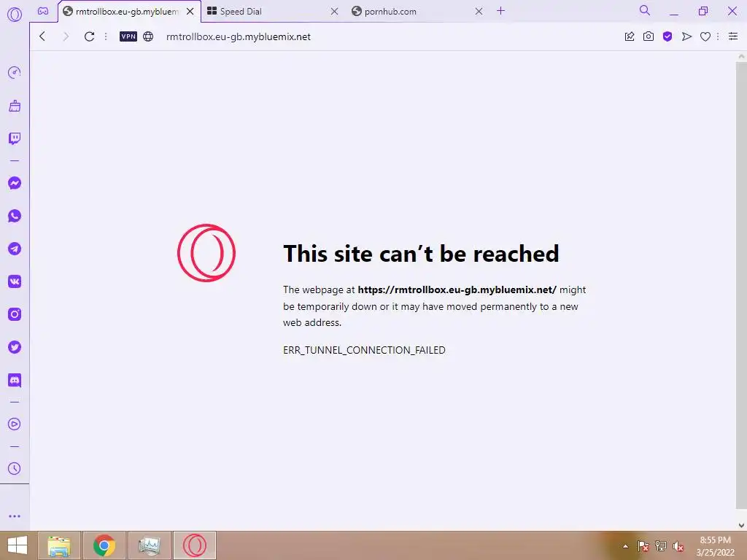The image size is (747, 560).
Task: Open VK sidebar panel
Action: pos(15,281)
